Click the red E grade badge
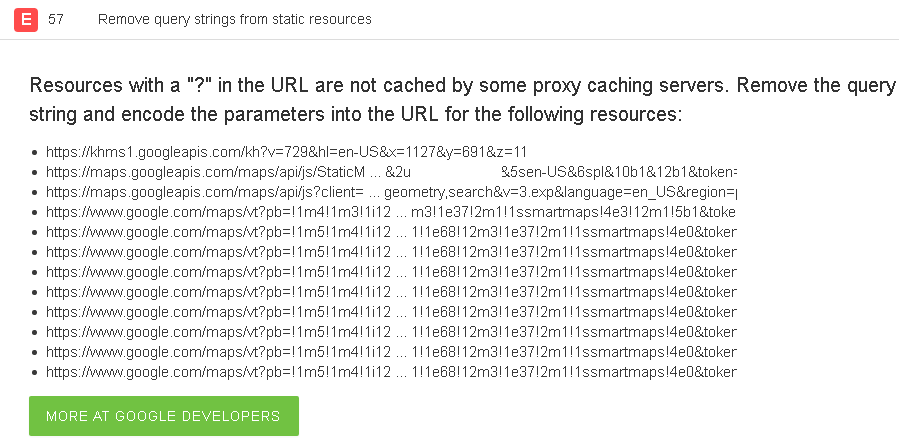 point(26,20)
